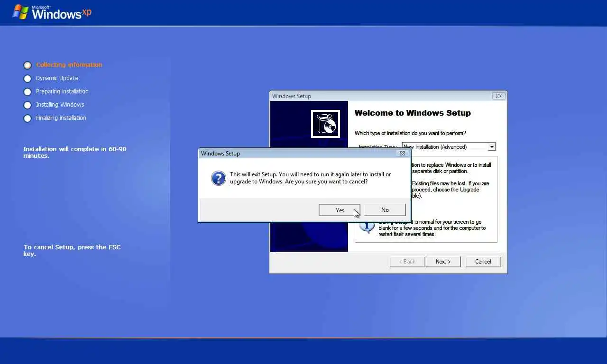Open the Installation Type dropdown
Viewport: 607px width, 364px height.
492,147
